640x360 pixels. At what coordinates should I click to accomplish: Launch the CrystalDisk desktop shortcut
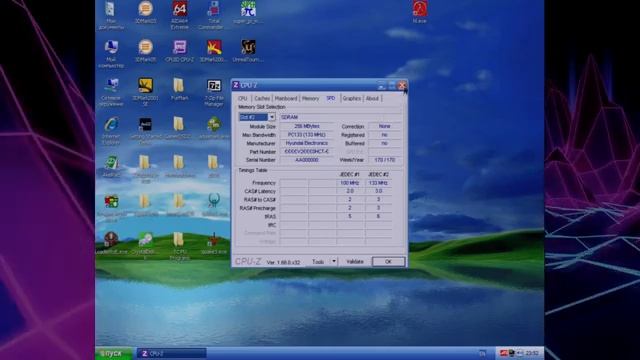pos(145,246)
